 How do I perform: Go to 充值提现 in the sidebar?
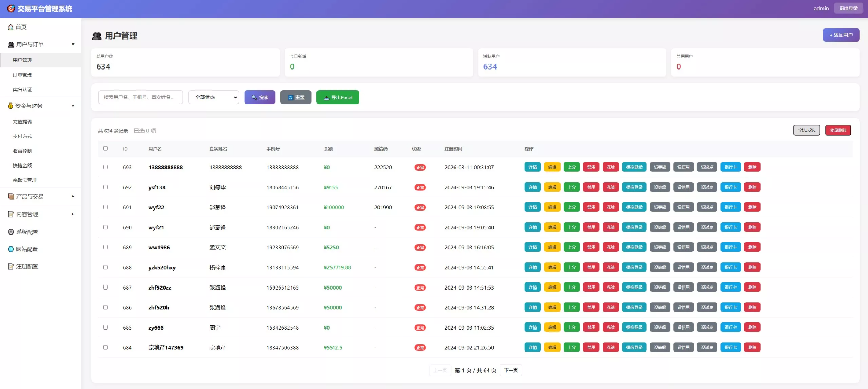22,122
